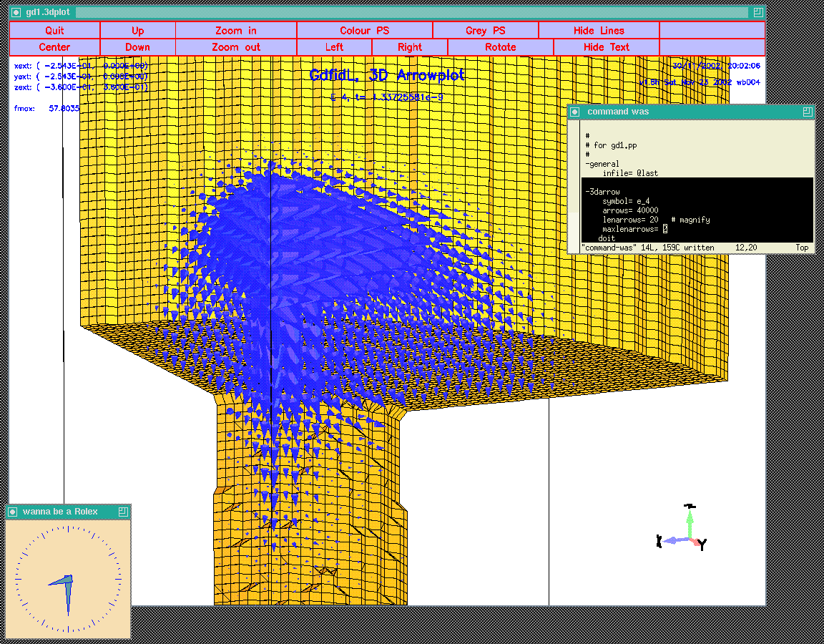Click the editor status line '14L, 159C written'
The height and width of the screenshot is (644, 824).
pyautogui.click(x=647, y=247)
